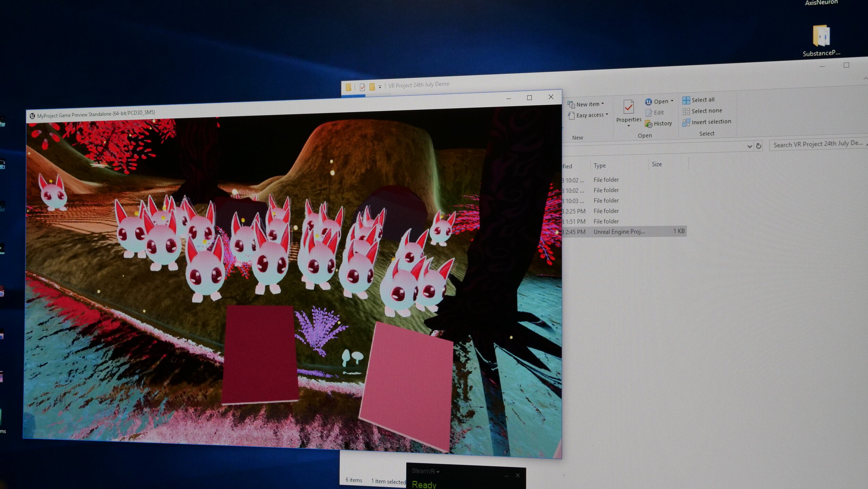The height and width of the screenshot is (489, 868).
Task: Click the quick access New folder icon
Action: pyautogui.click(x=372, y=87)
